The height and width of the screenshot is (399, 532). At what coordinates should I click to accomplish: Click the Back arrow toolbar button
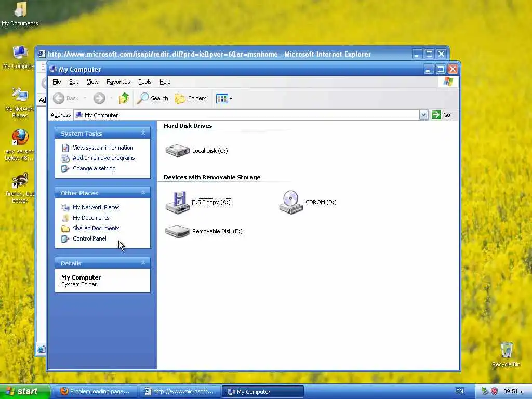click(x=59, y=98)
